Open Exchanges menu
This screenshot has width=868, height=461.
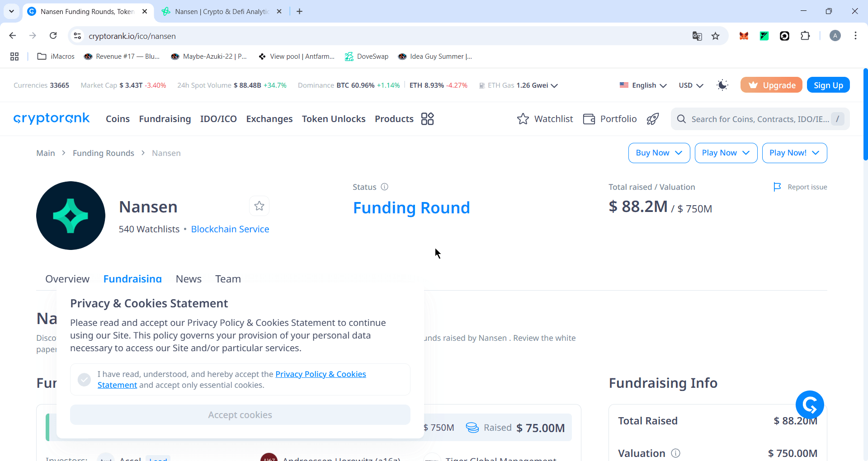coord(269,119)
